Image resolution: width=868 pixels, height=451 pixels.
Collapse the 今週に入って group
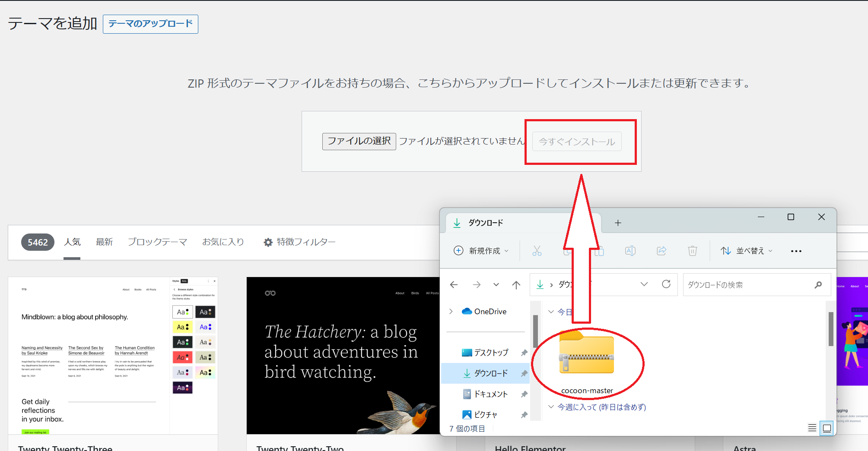click(551, 407)
